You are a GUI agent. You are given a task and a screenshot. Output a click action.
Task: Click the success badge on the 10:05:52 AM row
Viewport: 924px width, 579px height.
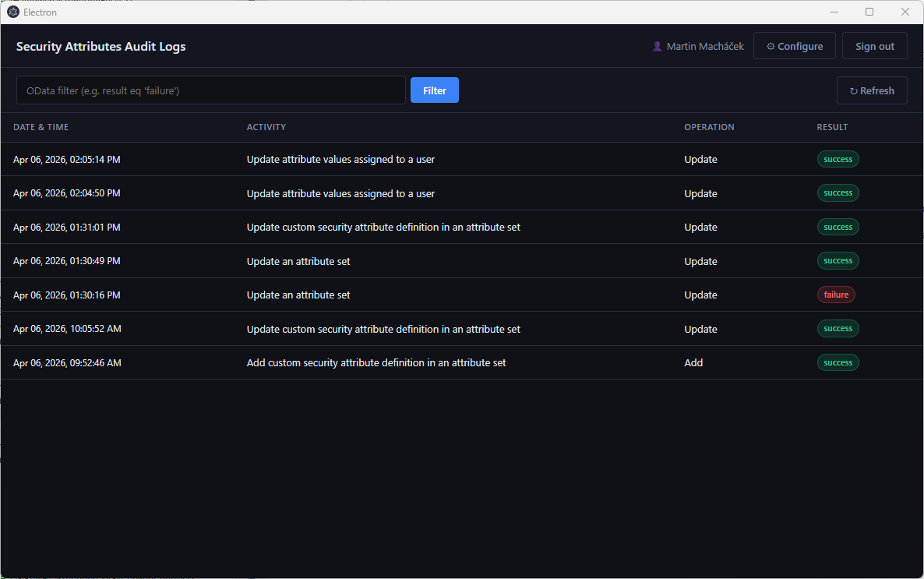tap(838, 329)
